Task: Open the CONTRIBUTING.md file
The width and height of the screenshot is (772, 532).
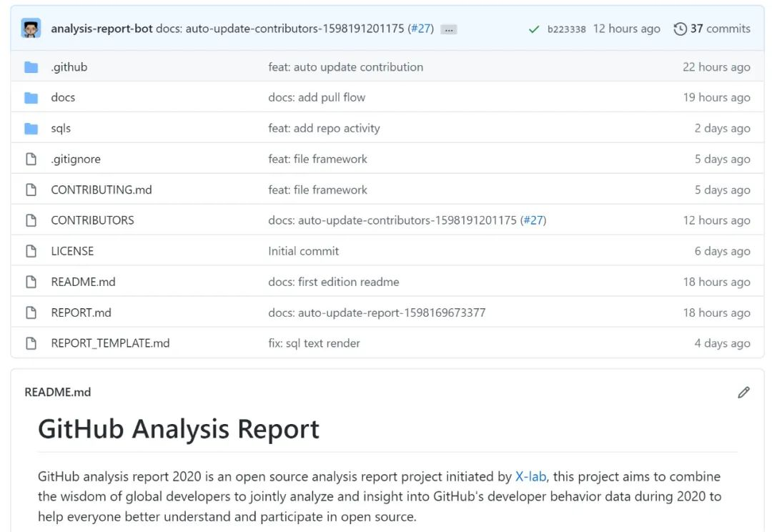Action: pyautogui.click(x=102, y=189)
